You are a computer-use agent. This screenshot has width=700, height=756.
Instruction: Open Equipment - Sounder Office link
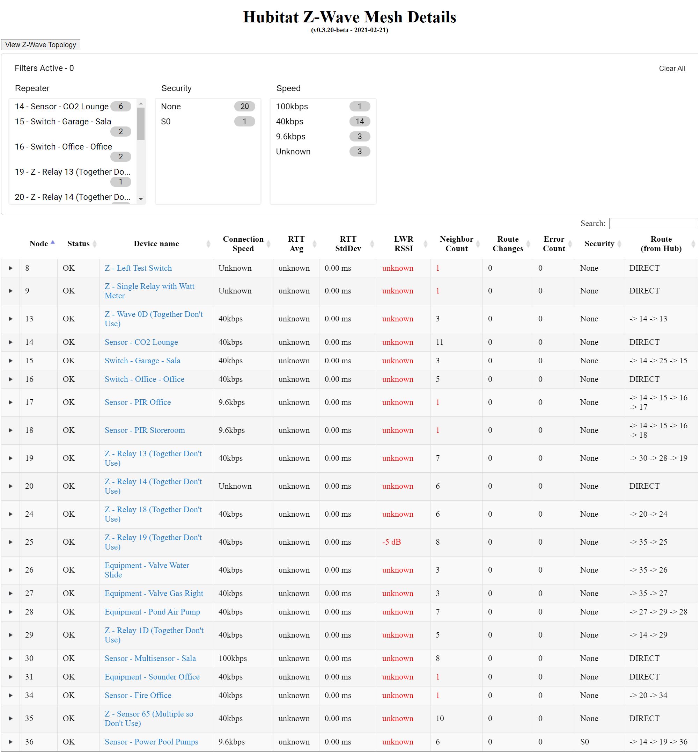pyautogui.click(x=152, y=677)
